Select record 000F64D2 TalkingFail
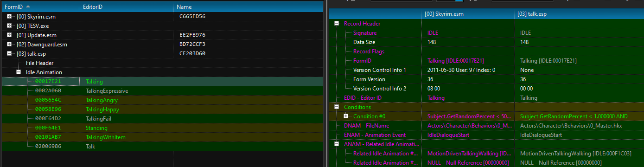This screenshot has width=644, height=167. 162,118
